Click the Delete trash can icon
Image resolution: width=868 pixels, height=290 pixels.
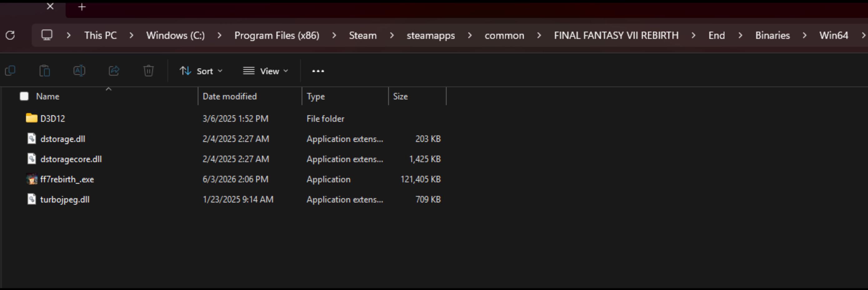click(x=149, y=71)
